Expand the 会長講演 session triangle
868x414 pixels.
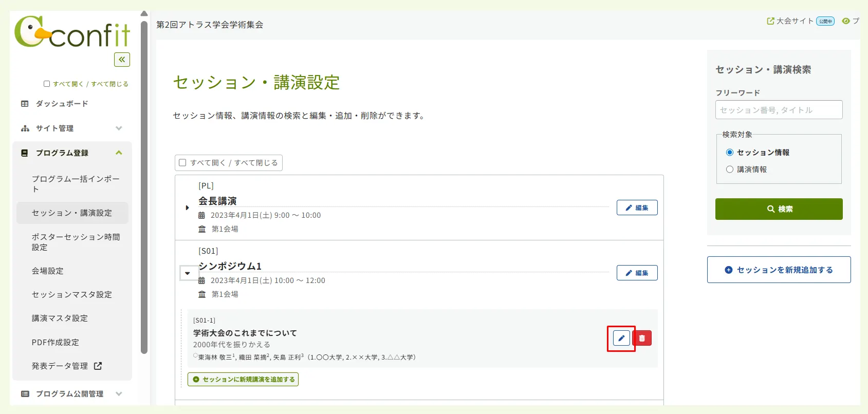[x=187, y=208]
